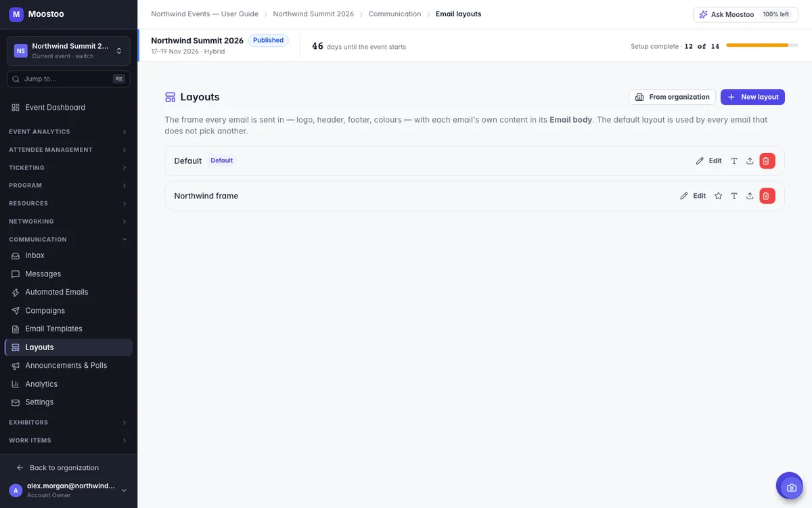Click the Published status badge

(x=268, y=41)
